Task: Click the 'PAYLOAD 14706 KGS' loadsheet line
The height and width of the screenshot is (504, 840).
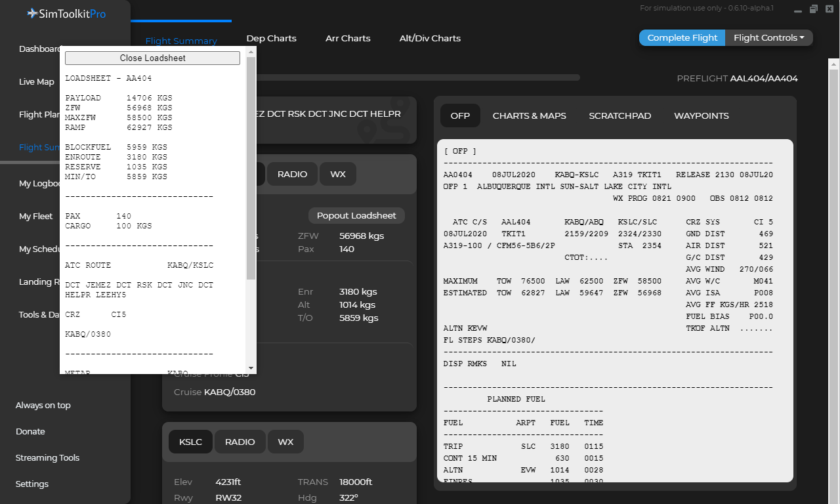Action: pyautogui.click(x=119, y=98)
